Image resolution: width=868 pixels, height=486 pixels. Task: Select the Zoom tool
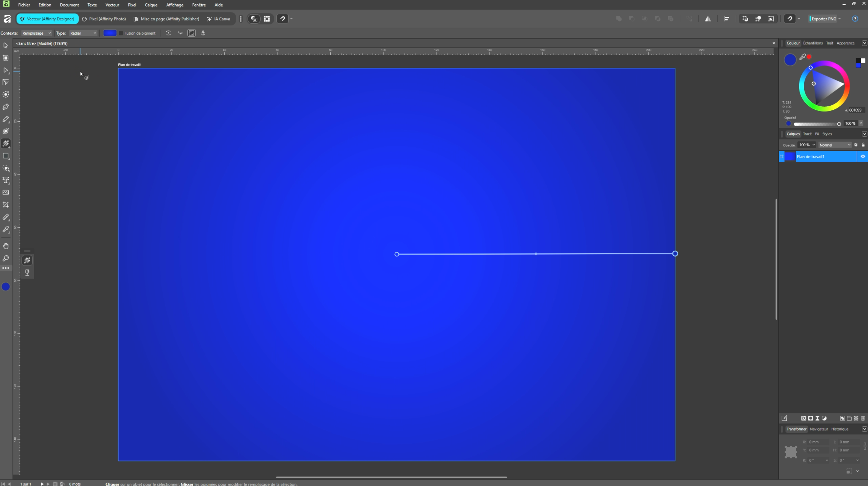click(x=5, y=258)
